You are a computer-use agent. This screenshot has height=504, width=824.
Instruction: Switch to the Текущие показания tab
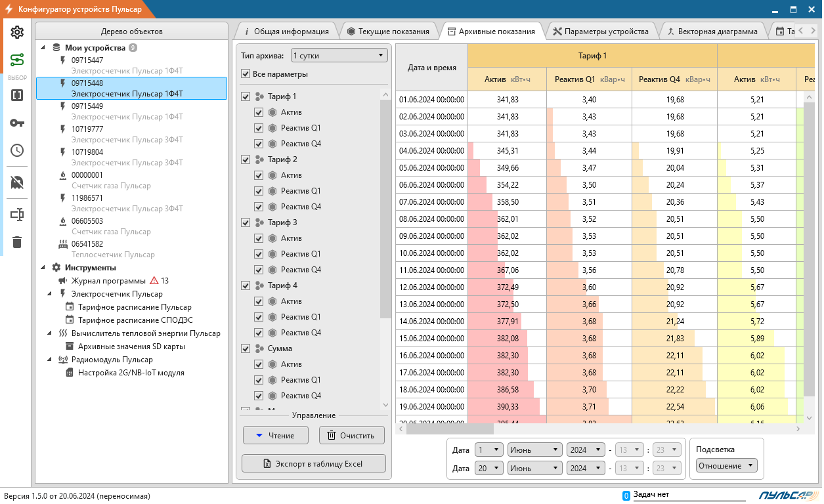click(388, 31)
